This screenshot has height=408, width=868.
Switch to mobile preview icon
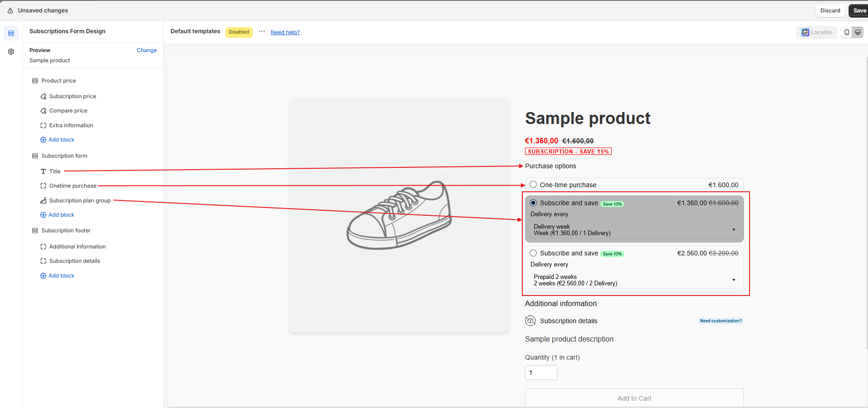[x=847, y=32]
